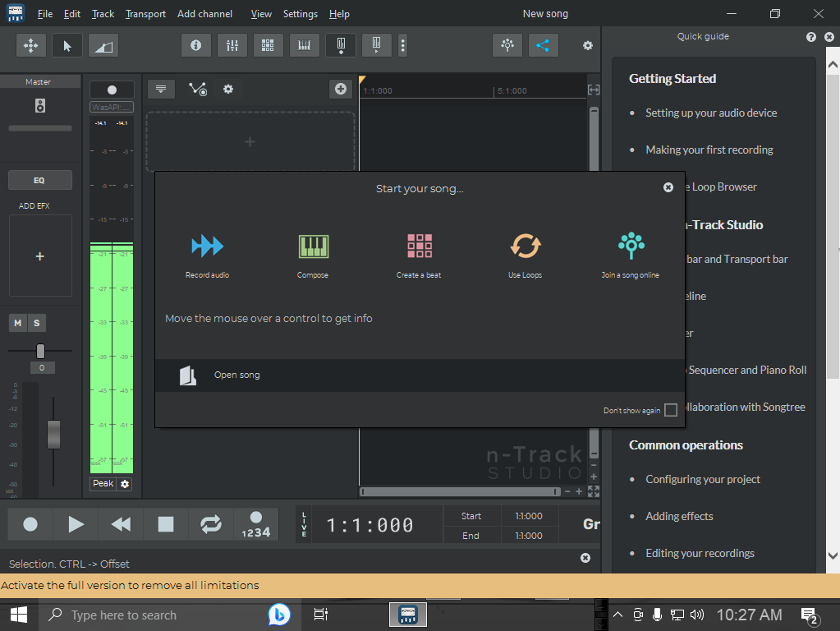Choose Create a beat icon

pyautogui.click(x=420, y=246)
